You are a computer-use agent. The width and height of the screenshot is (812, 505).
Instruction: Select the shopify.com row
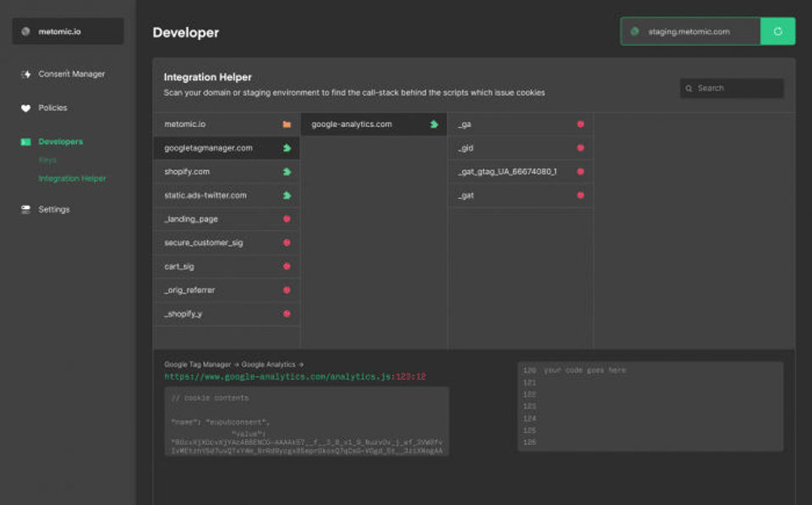point(227,172)
